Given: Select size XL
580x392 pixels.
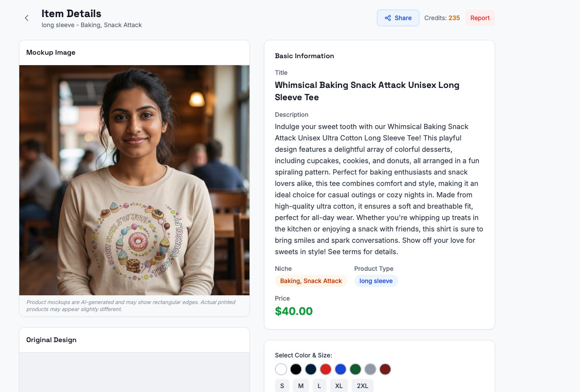Looking at the screenshot, I should point(339,386).
